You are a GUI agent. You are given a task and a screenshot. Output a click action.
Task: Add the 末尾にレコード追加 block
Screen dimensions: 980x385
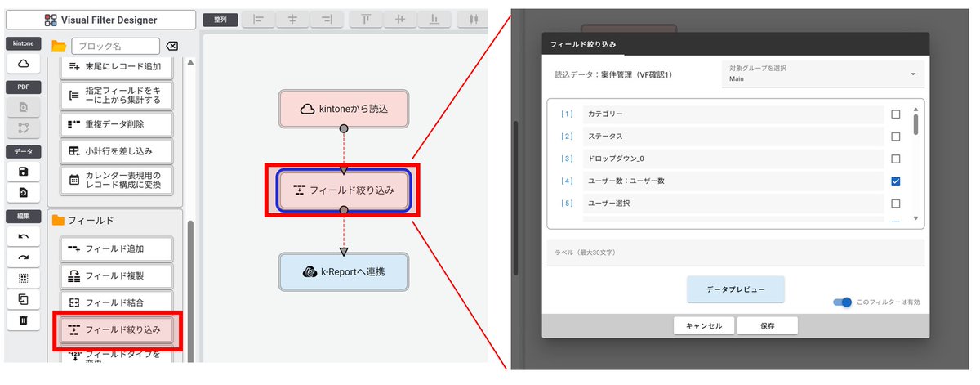pos(117,66)
